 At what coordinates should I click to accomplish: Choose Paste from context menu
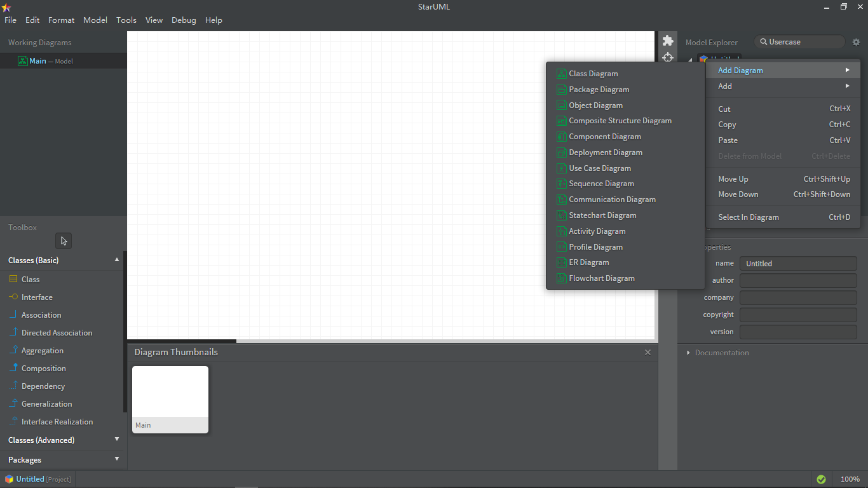[783, 140]
